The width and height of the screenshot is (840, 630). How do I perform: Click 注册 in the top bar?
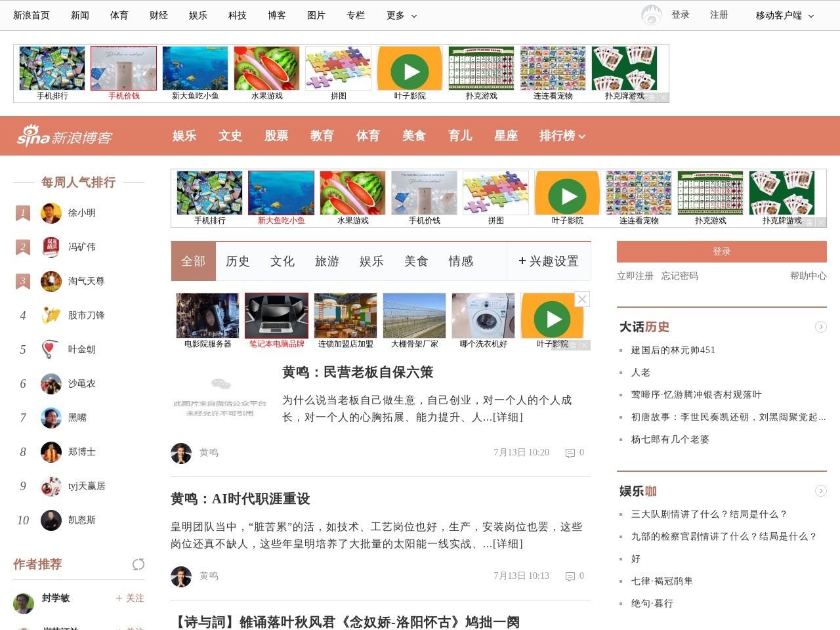[x=719, y=14]
